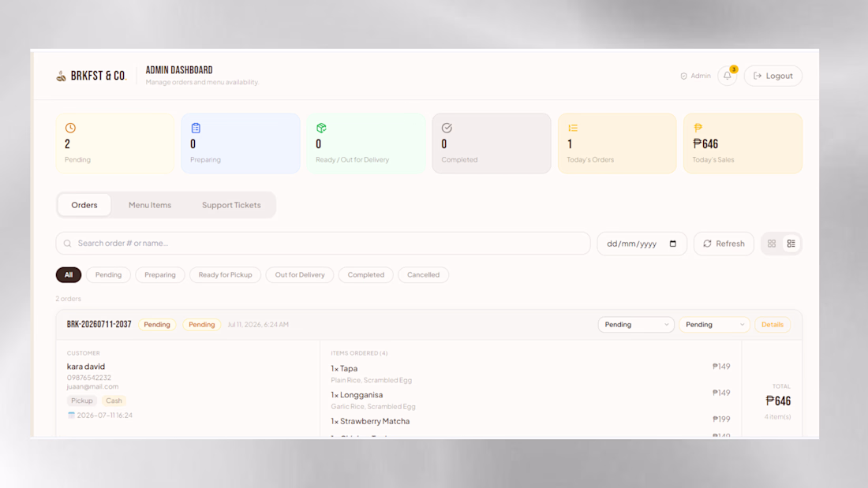Click the order total ₱646
This screenshot has height=488, width=868.
tap(778, 400)
